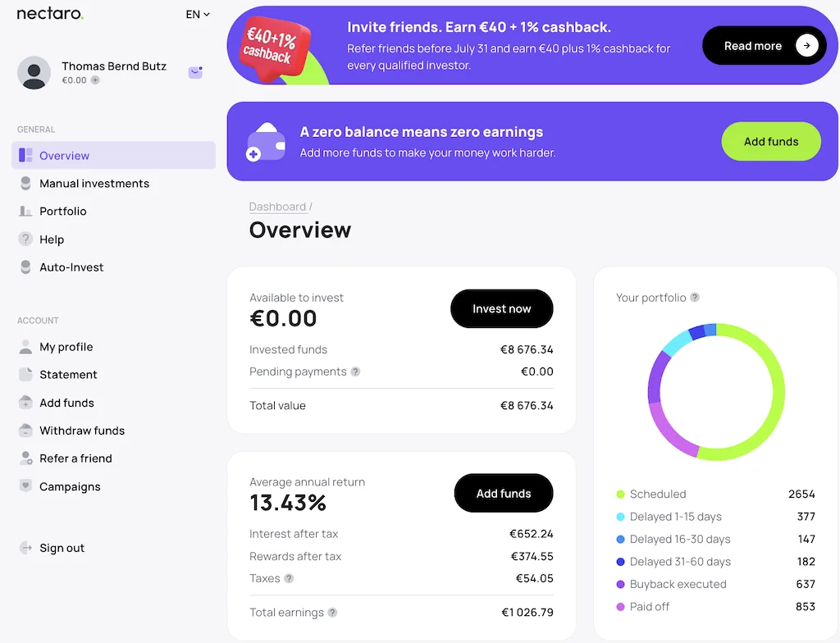Image resolution: width=840 pixels, height=643 pixels.
Task: Open the messages envelope icon
Action: tap(195, 72)
